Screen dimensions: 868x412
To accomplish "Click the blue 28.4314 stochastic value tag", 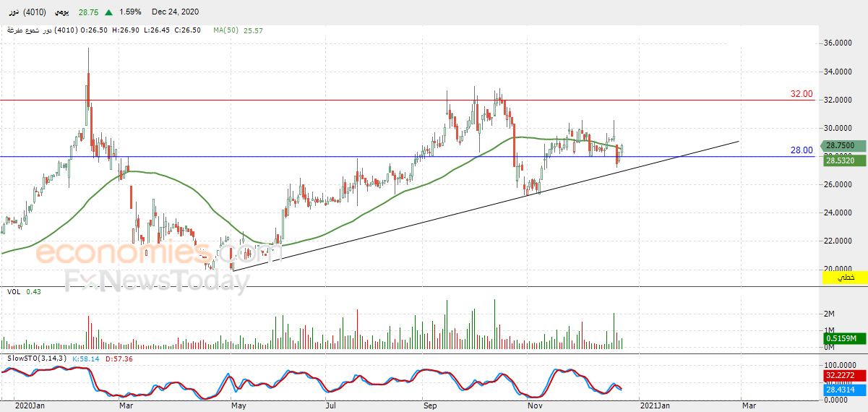I will pyautogui.click(x=844, y=389).
